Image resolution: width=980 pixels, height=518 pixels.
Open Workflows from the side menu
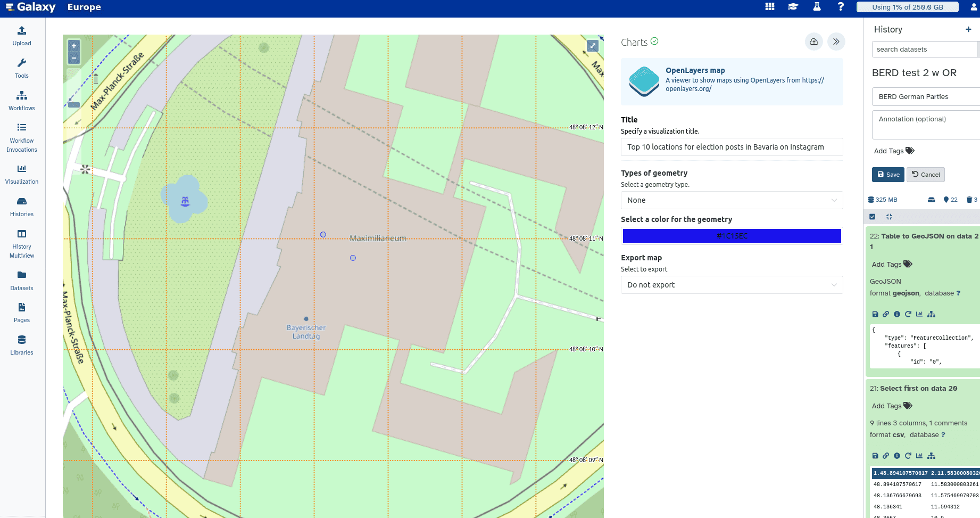[x=22, y=100]
